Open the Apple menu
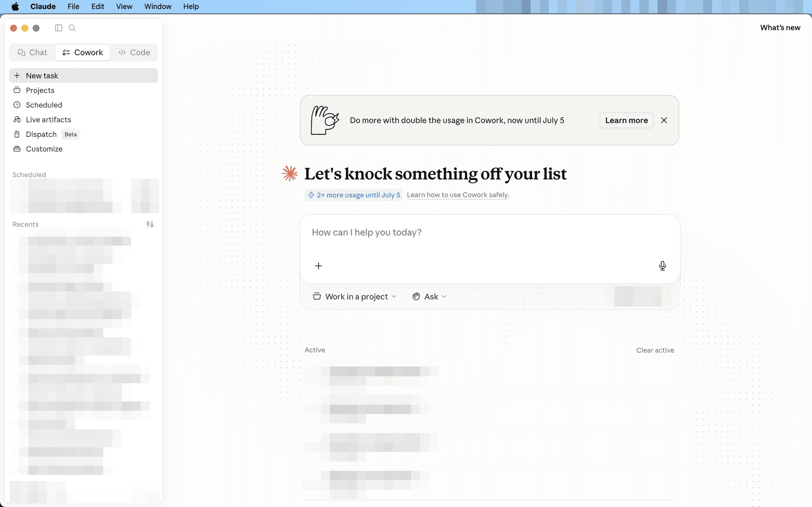The image size is (812, 507). 15,6
